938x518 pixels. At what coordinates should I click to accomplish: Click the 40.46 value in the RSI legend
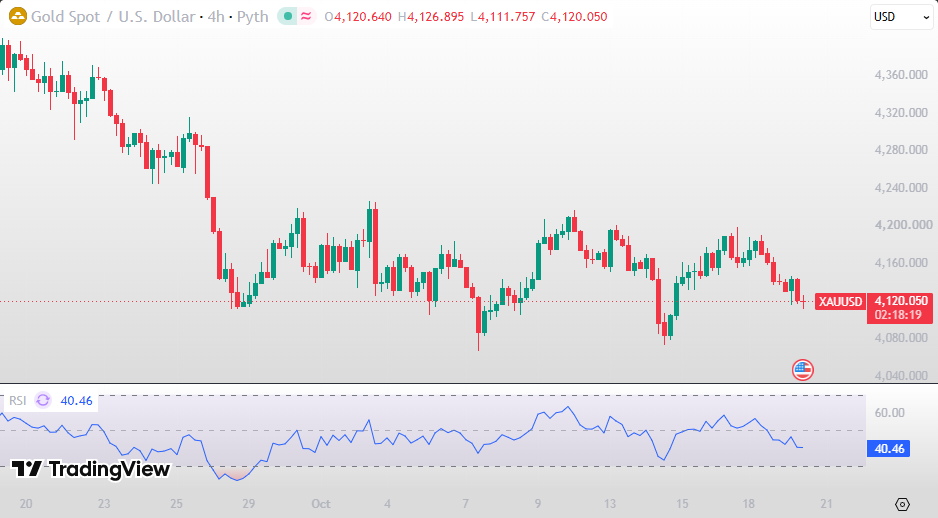(77, 401)
